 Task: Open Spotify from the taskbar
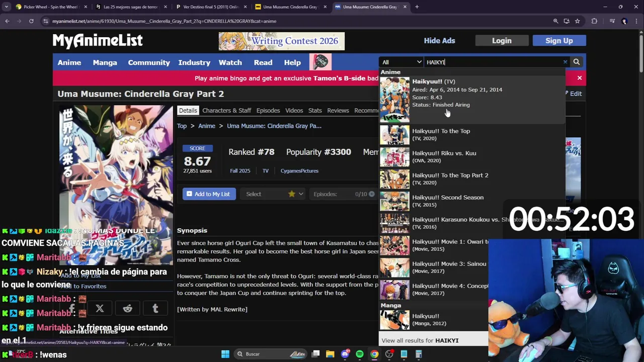359,354
